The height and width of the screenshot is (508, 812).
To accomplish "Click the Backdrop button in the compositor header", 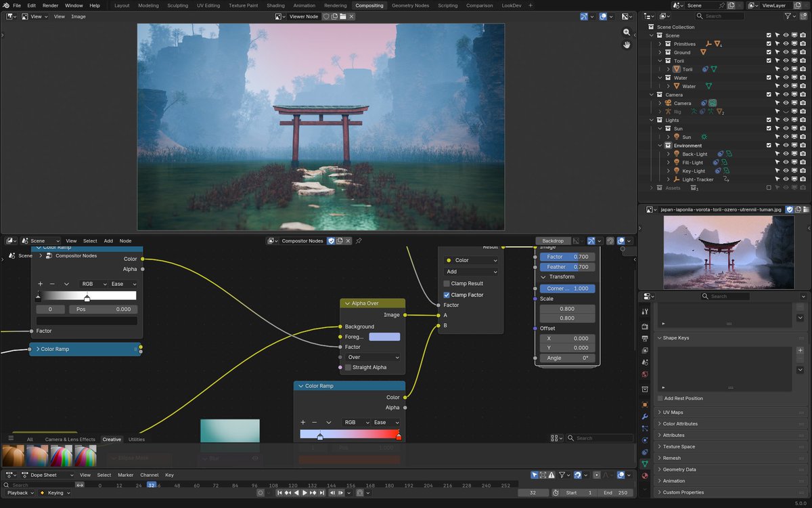I will [x=554, y=240].
